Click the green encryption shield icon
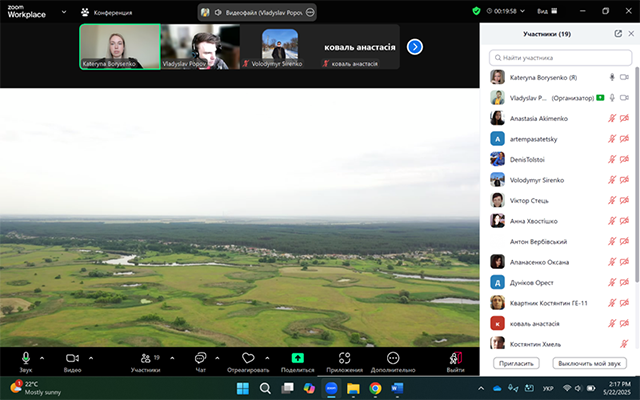 (x=476, y=11)
